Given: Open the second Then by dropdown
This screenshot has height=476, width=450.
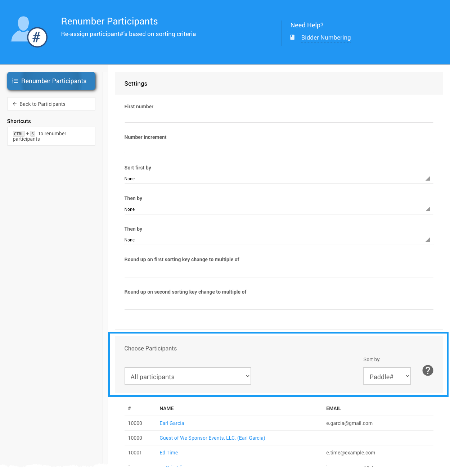Looking at the screenshot, I should point(278,240).
